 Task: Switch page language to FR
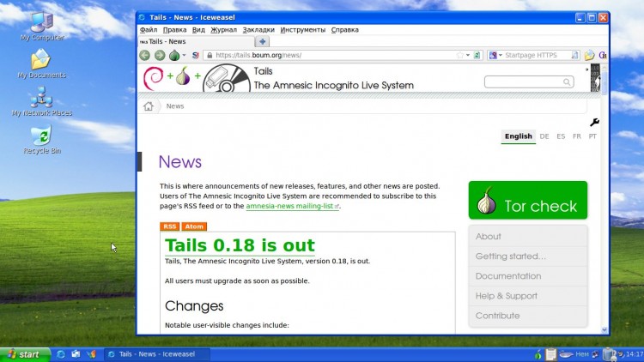tap(577, 136)
